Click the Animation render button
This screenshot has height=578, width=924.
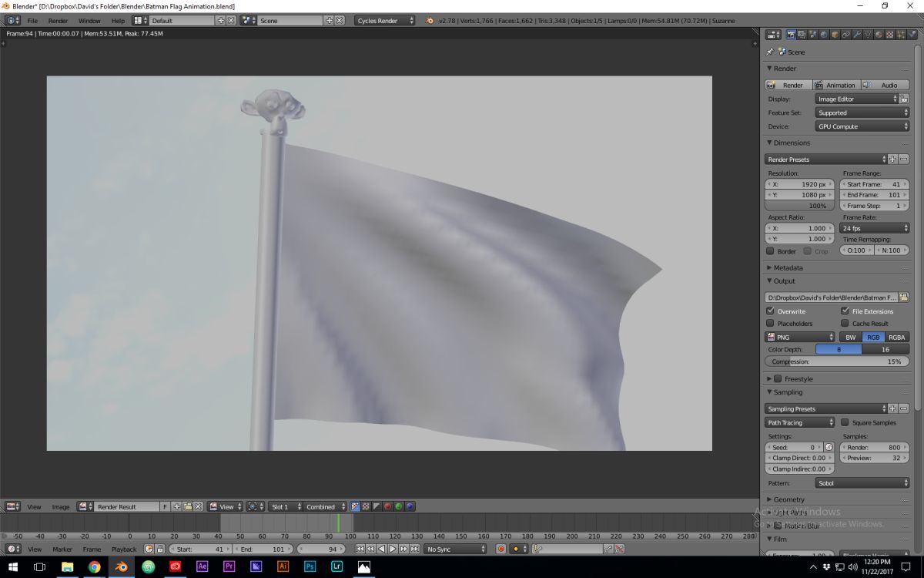point(836,85)
